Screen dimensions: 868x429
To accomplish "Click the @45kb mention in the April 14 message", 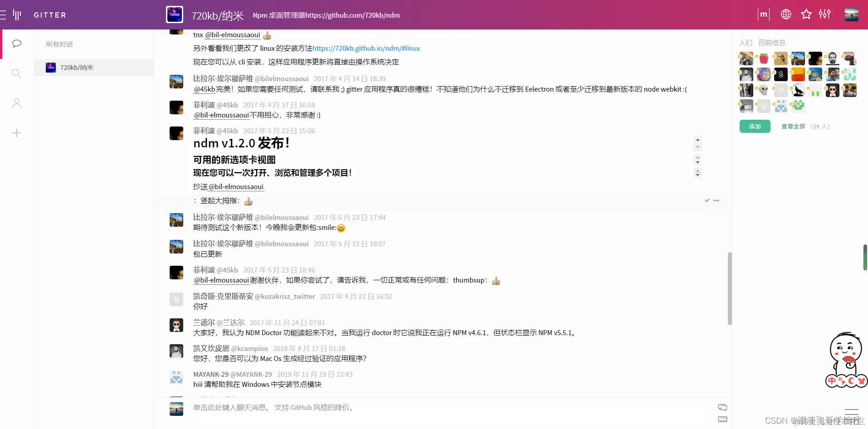I will pyautogui.click(x=205, y=89).
